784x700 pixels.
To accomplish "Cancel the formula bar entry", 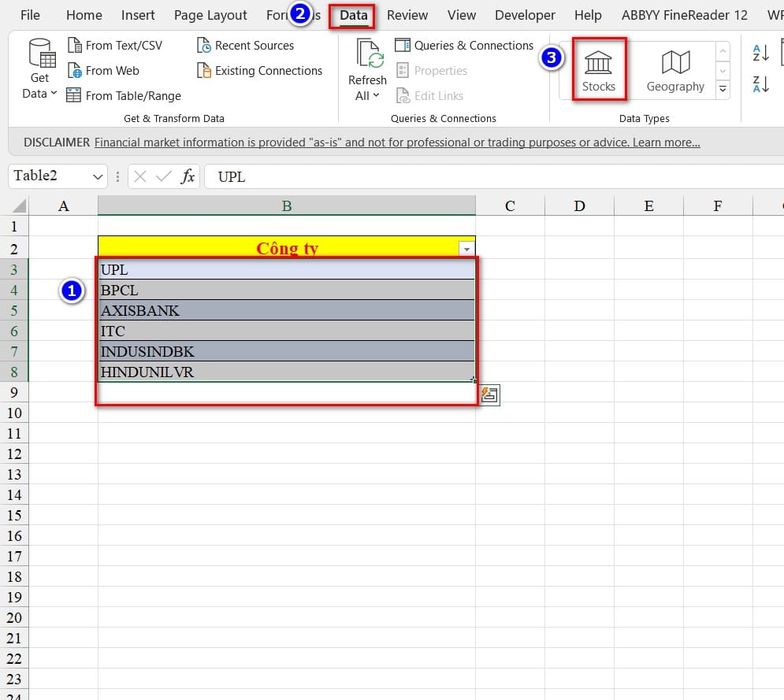I will pyautogui.click(x=140, y=176).
